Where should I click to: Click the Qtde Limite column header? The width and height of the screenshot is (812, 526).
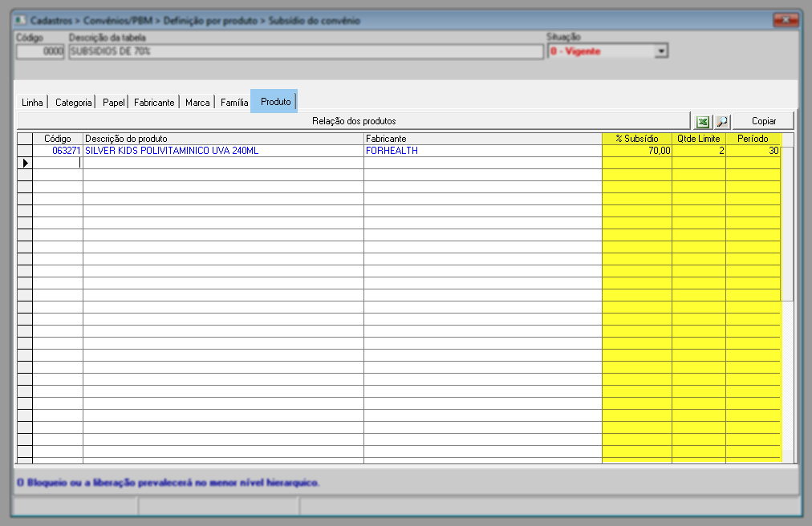(699, 139)
